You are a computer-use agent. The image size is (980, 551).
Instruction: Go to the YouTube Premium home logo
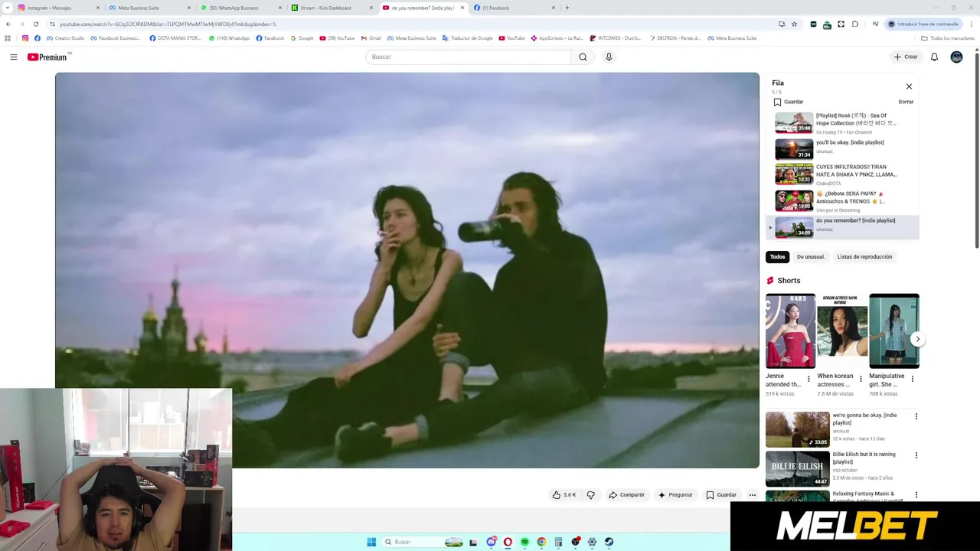coord(49,57)
